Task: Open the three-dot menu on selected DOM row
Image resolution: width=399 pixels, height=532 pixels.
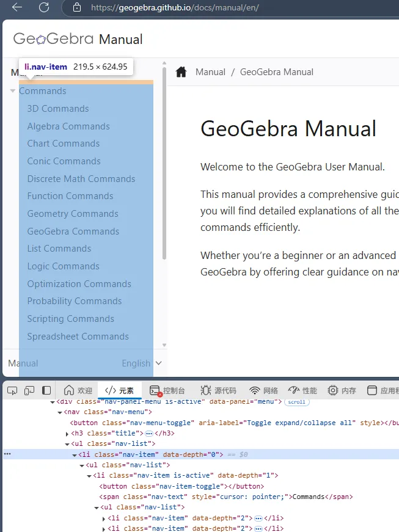Action: click(x=7, y=454)
